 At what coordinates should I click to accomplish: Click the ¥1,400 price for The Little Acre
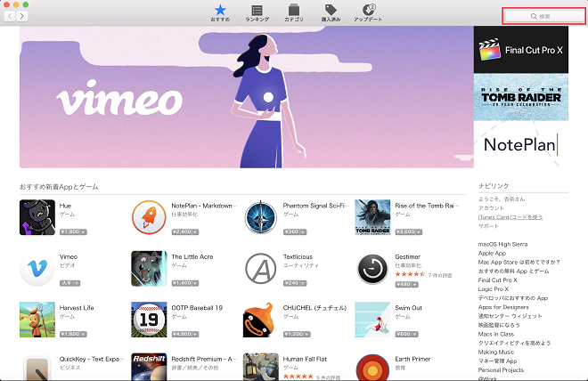185,283
